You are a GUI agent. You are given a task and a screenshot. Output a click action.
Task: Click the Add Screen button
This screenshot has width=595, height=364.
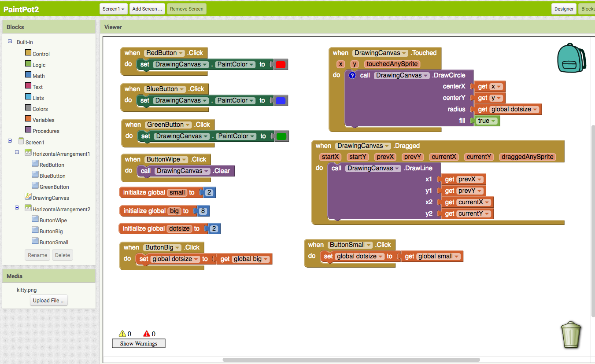tap(147, 9)
